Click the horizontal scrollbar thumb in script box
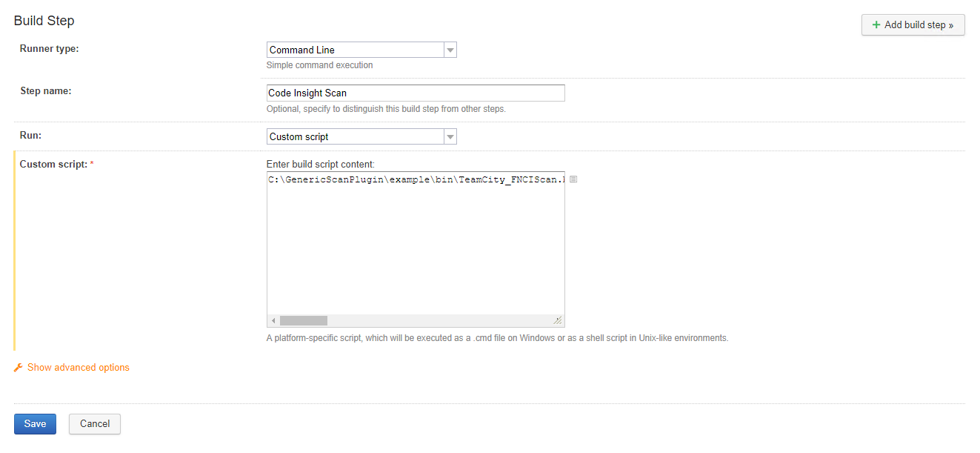The width and height of the screenshot is (980, 453). tap(304, 321)
